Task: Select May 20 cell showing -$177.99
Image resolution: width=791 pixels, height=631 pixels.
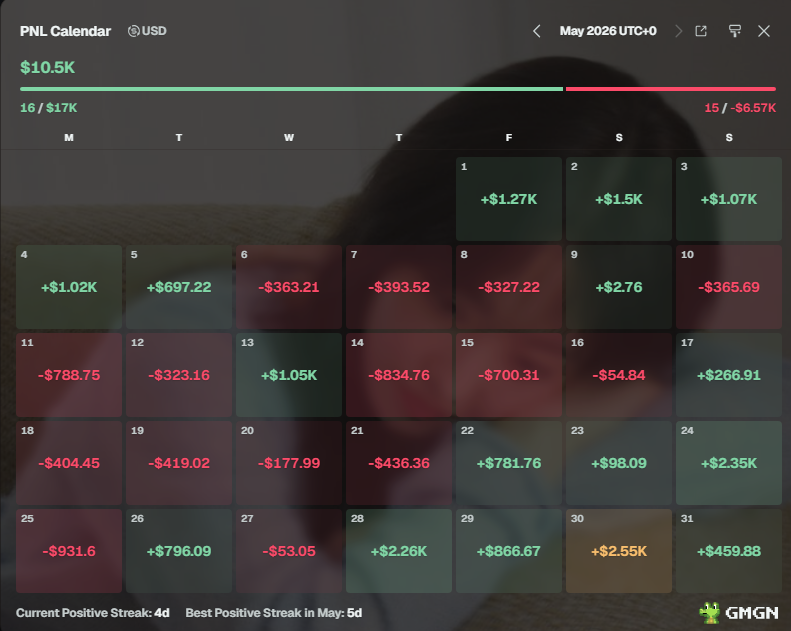Action: [289, 463]
